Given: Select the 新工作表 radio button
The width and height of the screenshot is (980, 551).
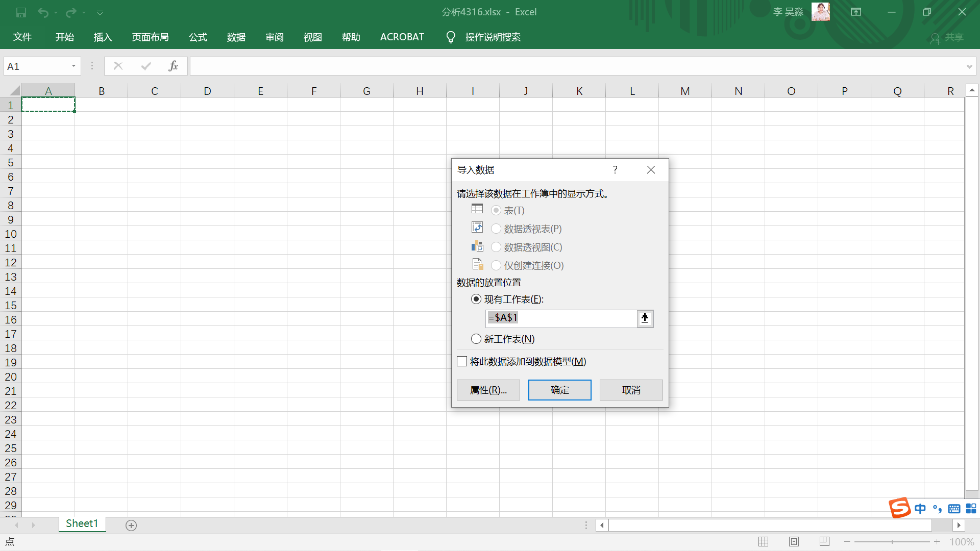Looking at the screenshot, I should click(x=476, y=339).
